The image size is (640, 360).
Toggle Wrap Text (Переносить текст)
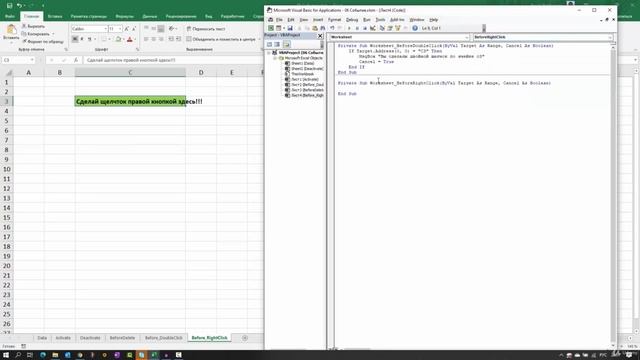tap(206, 29)
